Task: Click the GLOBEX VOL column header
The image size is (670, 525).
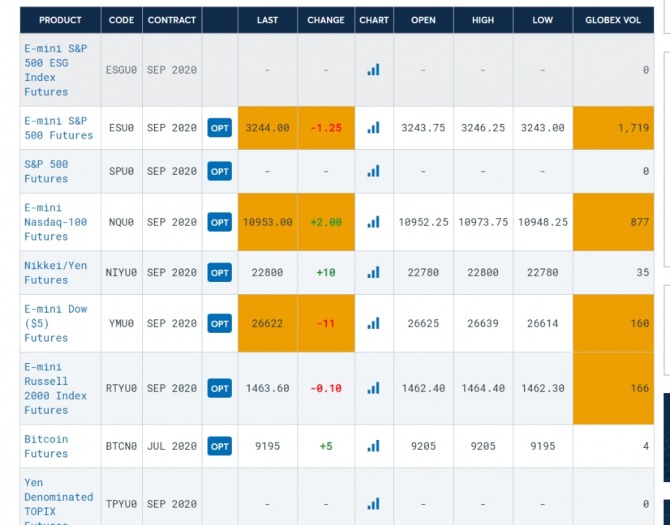Action: pos(613,20)
